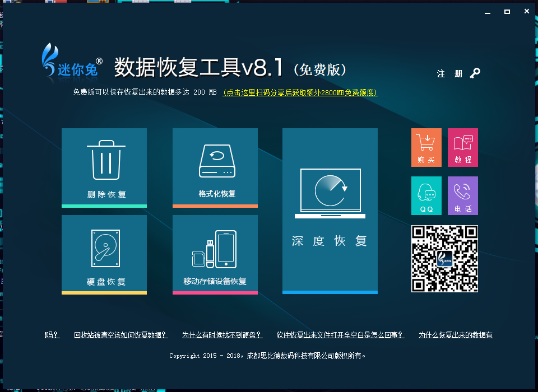Open FAQ link beginning 为什么恢复出来的数据有

pyautogui.click(x=456, y=335)
